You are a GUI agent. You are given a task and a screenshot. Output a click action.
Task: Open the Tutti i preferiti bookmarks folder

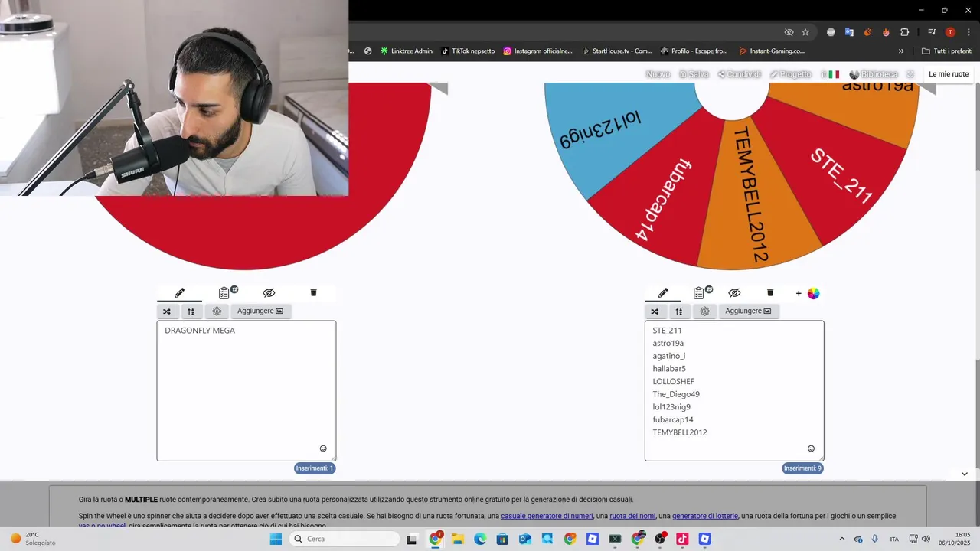947,51
